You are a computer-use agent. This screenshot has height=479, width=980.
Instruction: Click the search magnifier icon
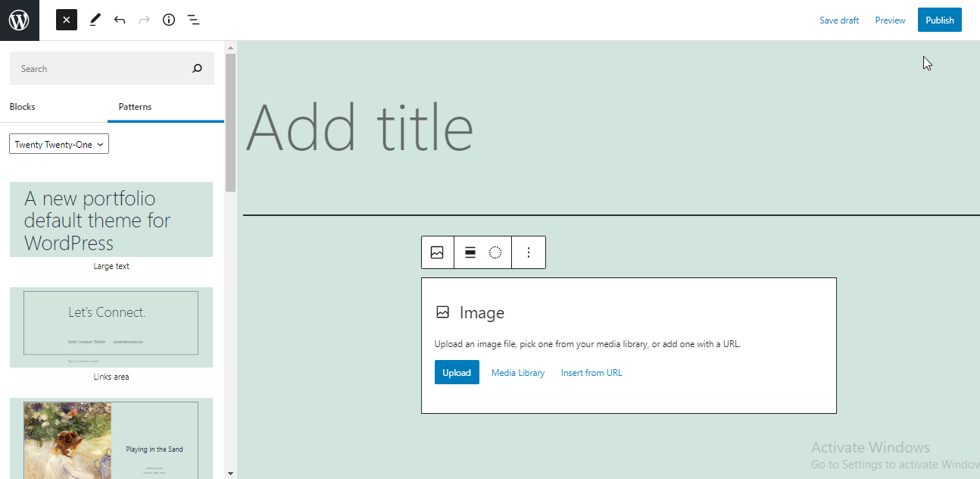[198, 68]
